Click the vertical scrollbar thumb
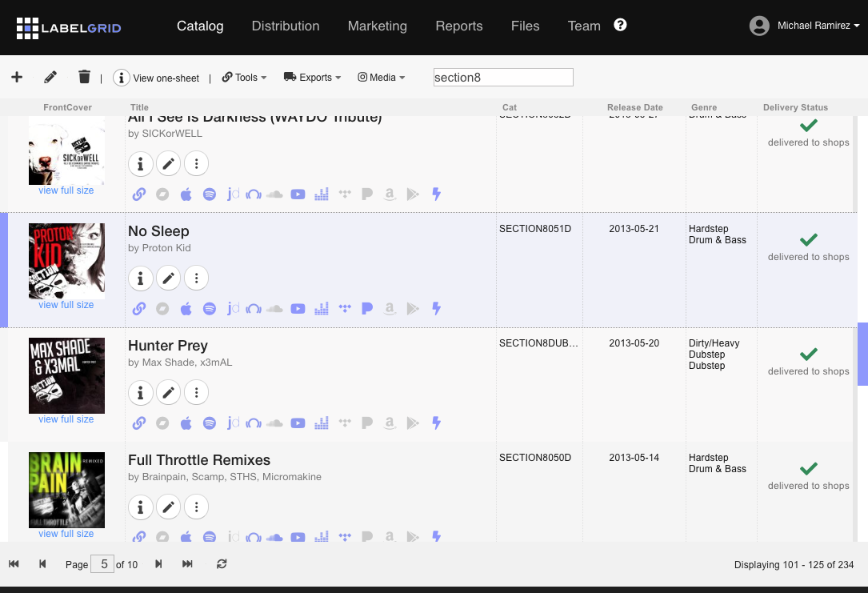The width and height of the screenshot is (868, 593). (x=862, y=355)
